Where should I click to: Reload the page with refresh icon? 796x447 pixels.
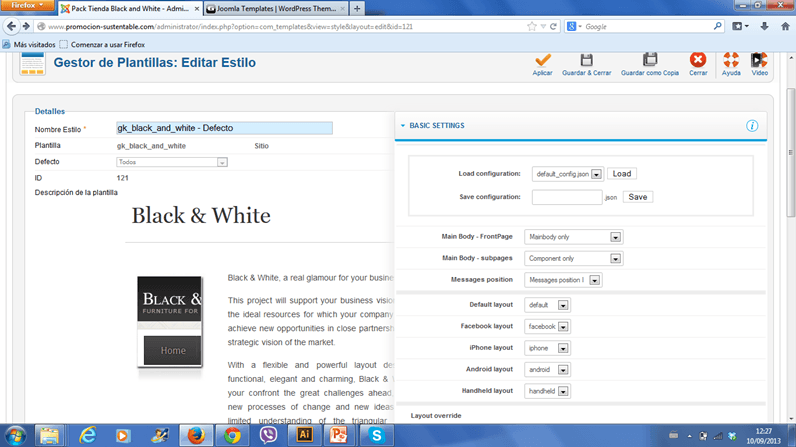click(553, 26)
